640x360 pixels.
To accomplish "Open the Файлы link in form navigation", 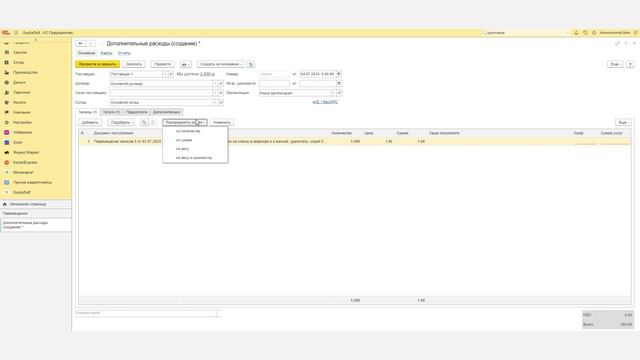I will click(x=106, y=53).
